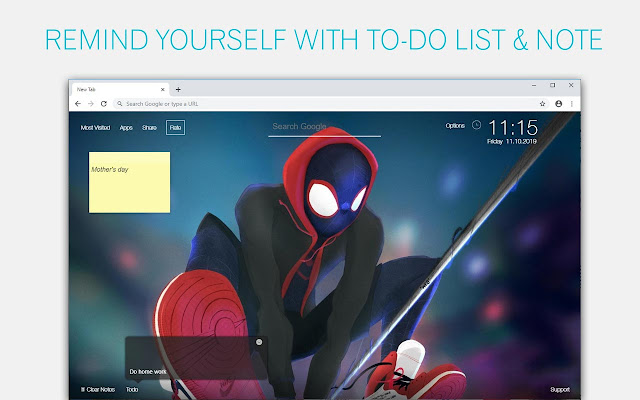Select the New Tab browser tab

pos(120,89)
